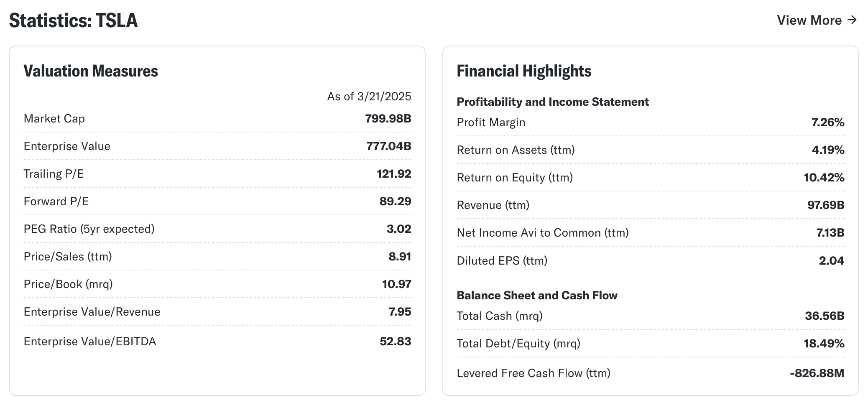The image size is (868, 403).
Task: Select the 7.13B net income value
Action: click(x=830, y=233)
